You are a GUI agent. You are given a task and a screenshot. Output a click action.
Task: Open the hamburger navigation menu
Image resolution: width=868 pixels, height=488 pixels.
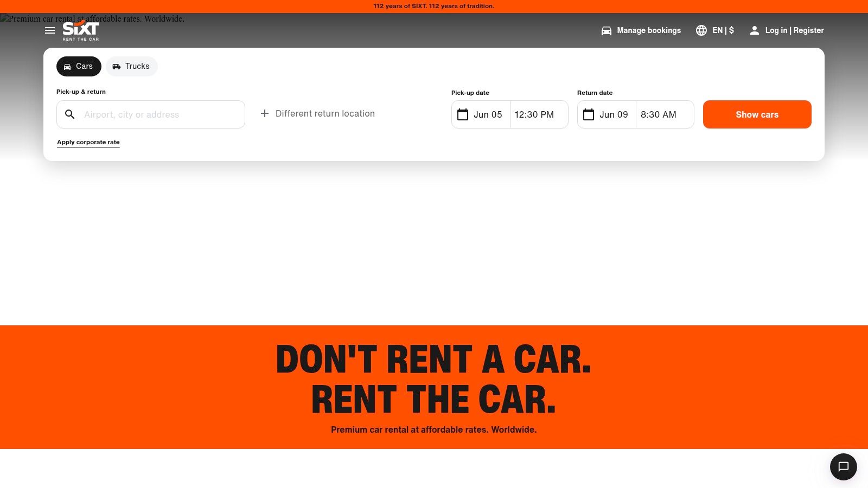point(50,30)
